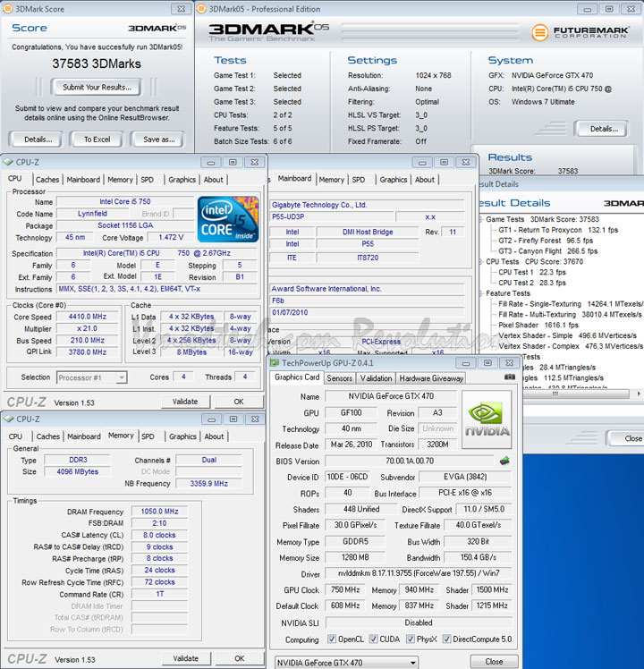This screenshot has height=669, width=644.
Task: Collapse the Game Tests tree node
Action: coord(481,219)
